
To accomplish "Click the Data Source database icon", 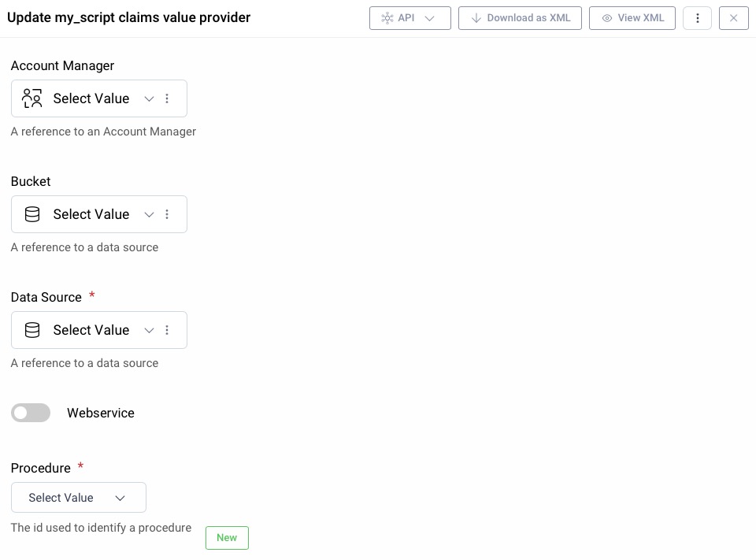I will (32, 330).
